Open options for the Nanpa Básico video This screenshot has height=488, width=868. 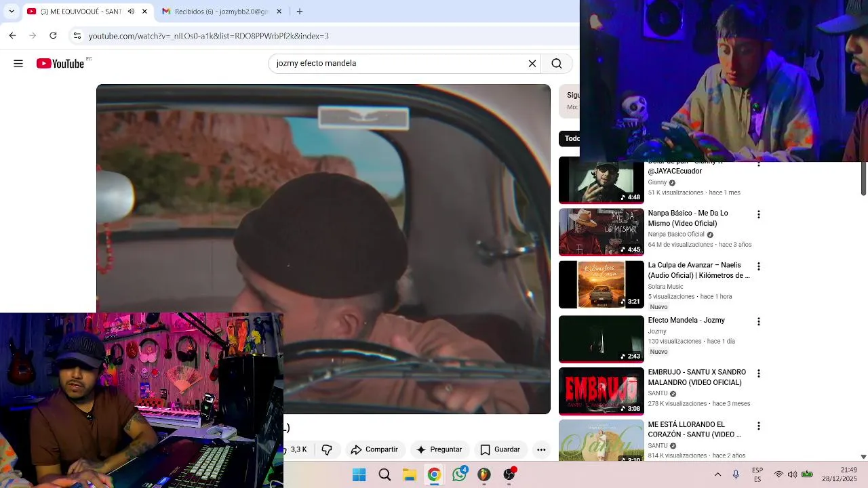[759, 215]
